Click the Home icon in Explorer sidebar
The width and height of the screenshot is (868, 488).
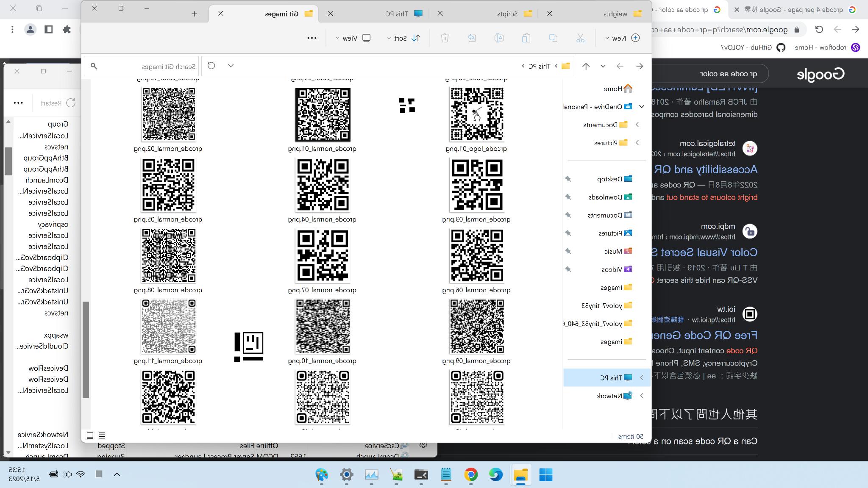(628, 89)
